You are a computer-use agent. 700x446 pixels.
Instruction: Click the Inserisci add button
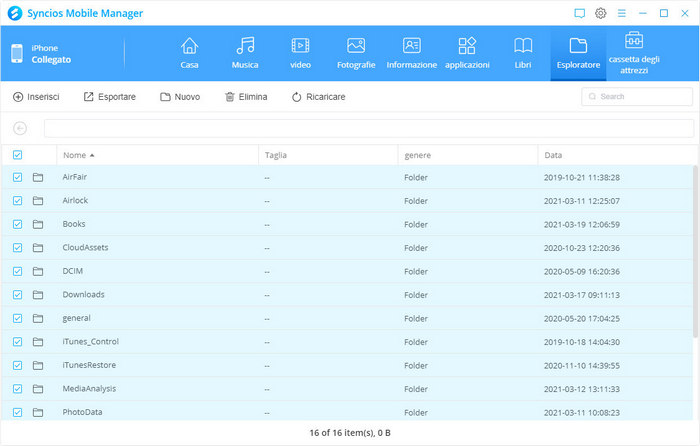(36, 97)
